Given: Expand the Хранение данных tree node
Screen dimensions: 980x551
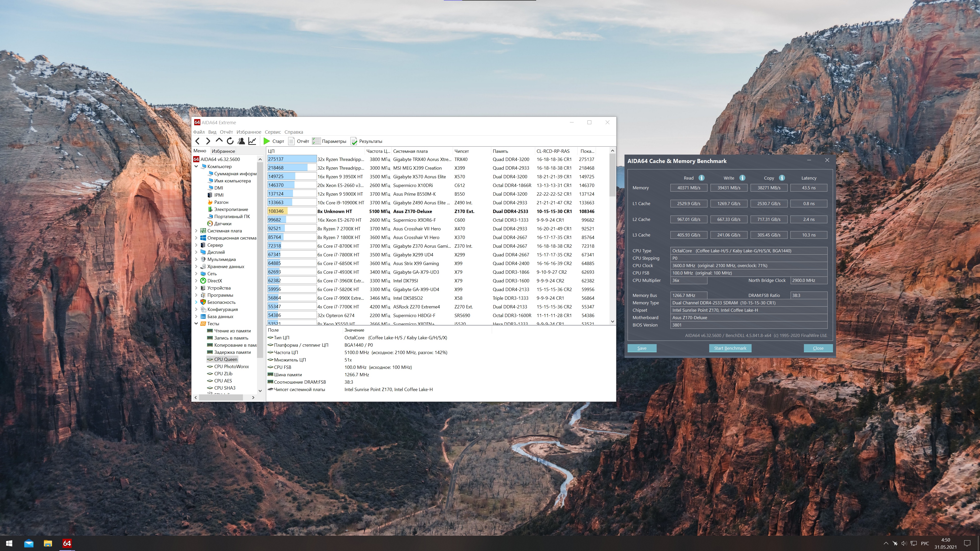Looking at the screenshot, I should click(196, 267).
